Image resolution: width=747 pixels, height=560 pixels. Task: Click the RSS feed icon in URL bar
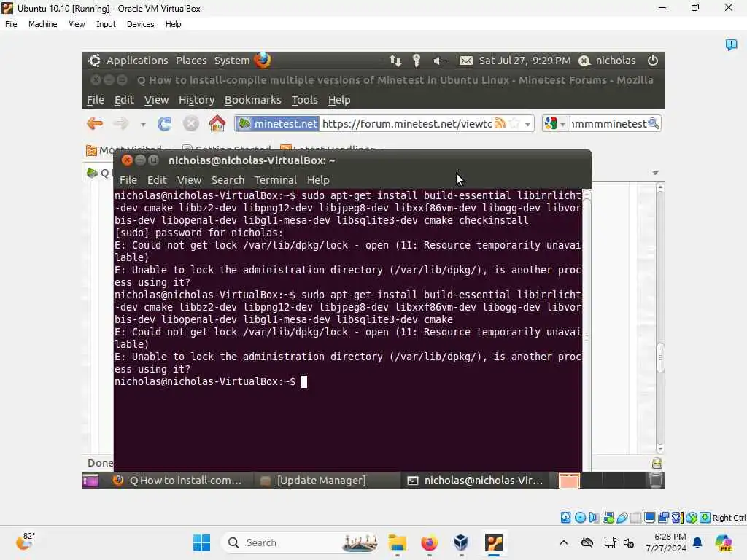coord(500,124)
